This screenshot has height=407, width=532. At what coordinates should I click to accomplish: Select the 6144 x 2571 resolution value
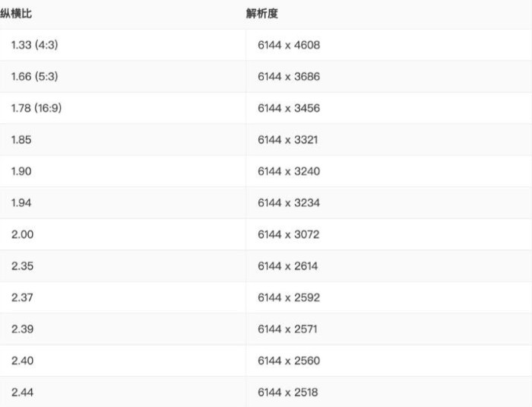point(288,329)
